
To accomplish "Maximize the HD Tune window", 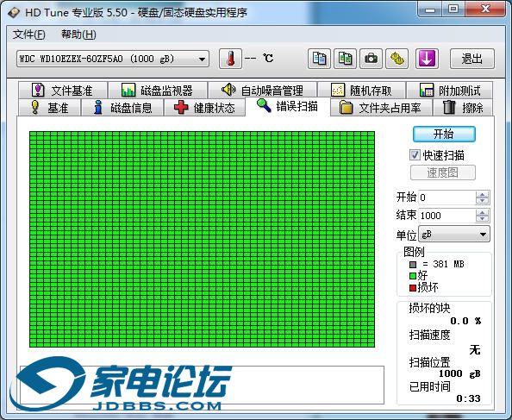I will click(453, 9).
